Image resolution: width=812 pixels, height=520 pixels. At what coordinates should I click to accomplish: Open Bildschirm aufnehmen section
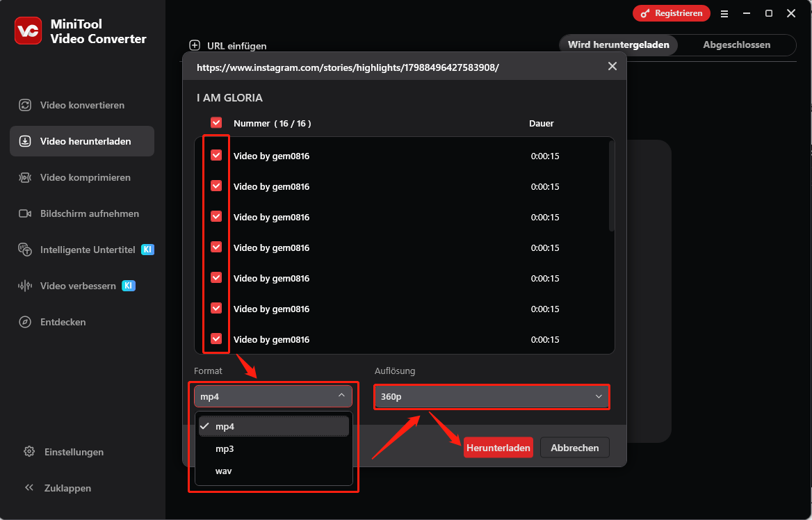82,213
